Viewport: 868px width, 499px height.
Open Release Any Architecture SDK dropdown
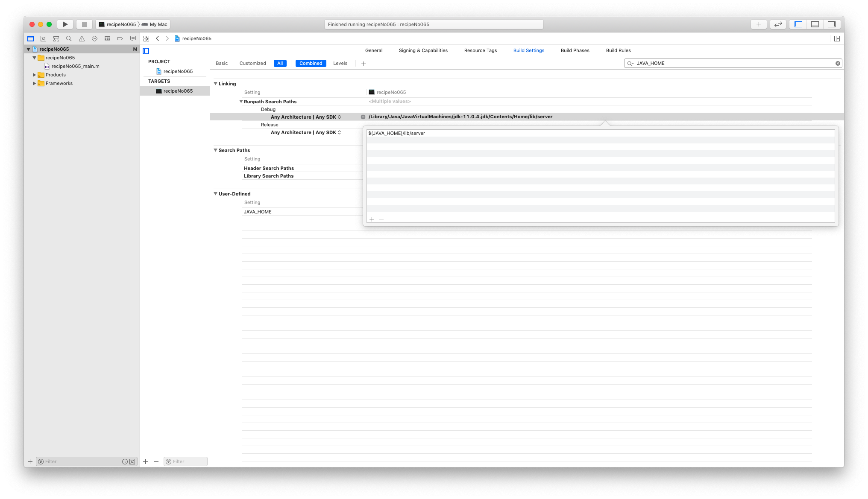[306, 132]
